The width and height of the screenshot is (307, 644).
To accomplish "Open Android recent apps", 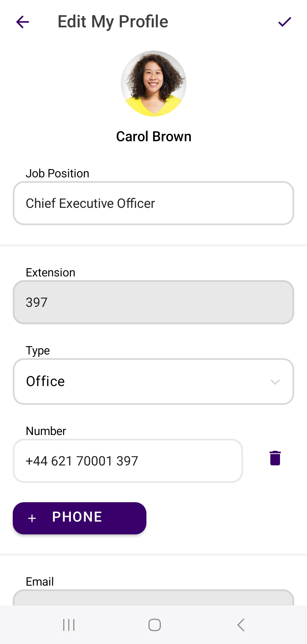I will pos(69,625).
